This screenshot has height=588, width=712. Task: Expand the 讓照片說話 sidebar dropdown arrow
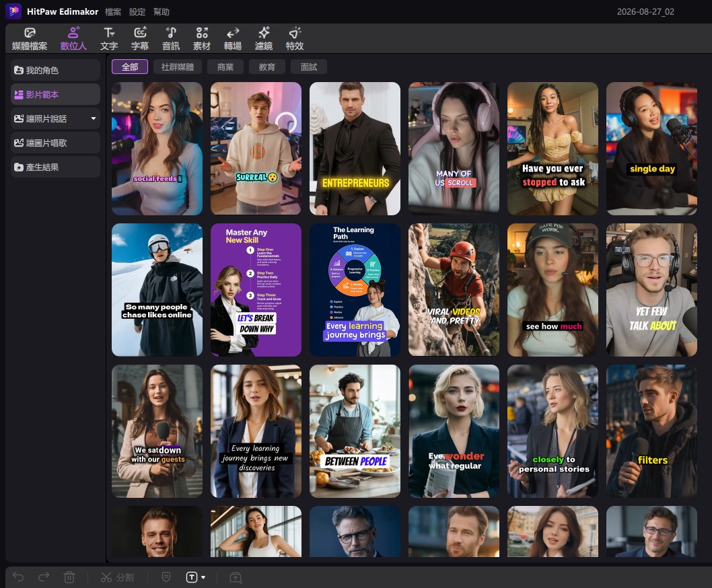point(94,118)
